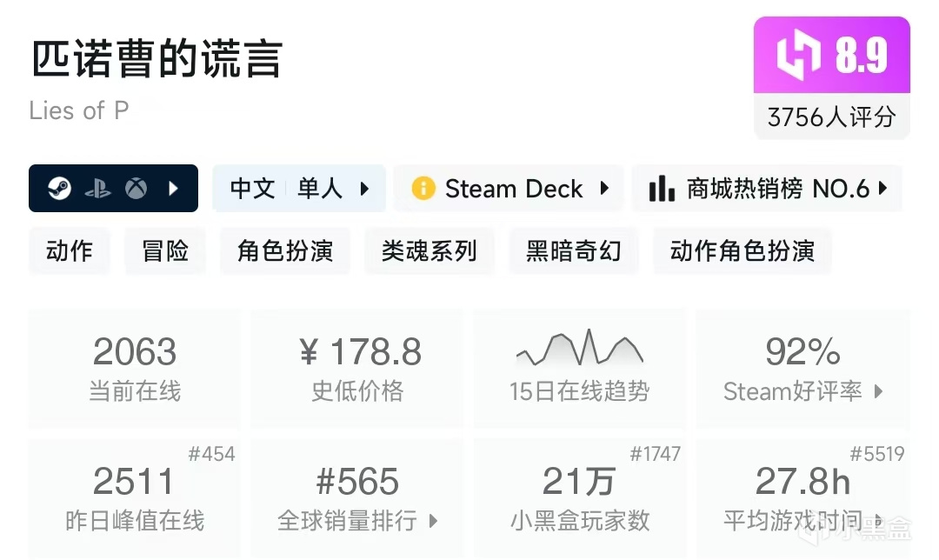The image size is (939, 560).
Task: Open the 角色扮演 tag
Action: [285, 251]
